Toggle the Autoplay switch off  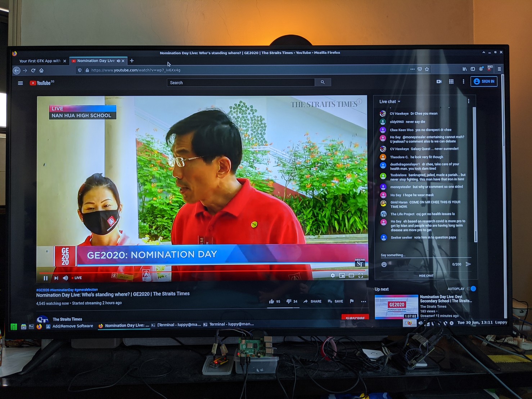472,289
